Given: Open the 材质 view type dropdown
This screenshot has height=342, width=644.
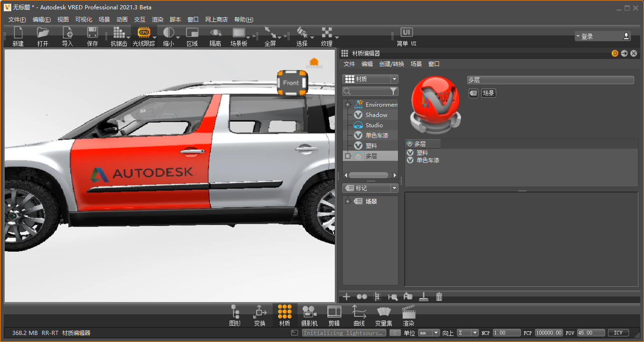Looking at the screenshot, I should (x=370, y=79).
